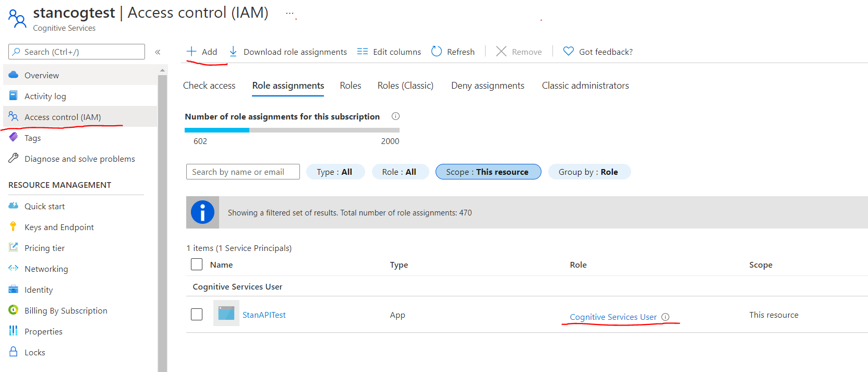Click the Billing By Subscription icon
The height and width of the screenshot is (372, 868).
click(x=14, y=310)
